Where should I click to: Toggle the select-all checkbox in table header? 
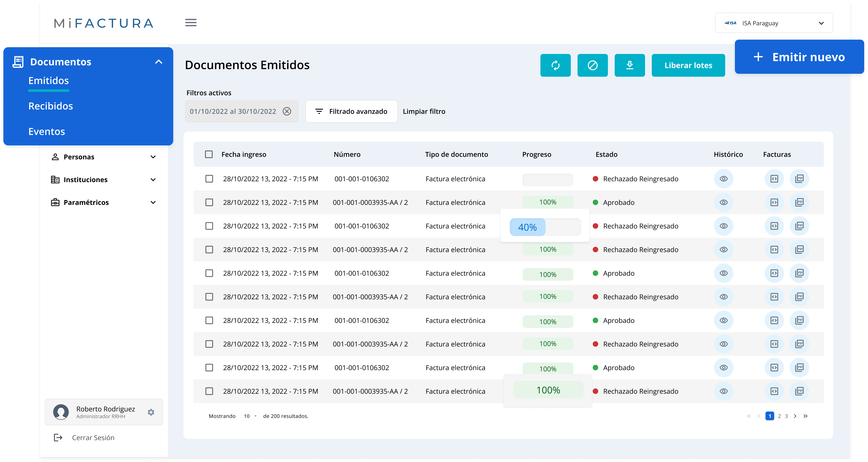coord(209,154)
